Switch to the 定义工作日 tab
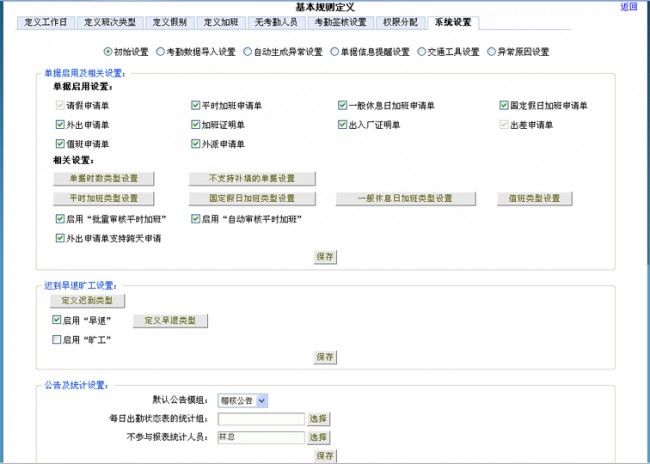Viewport: 650px width, 464px height. [x=46, y=22]
